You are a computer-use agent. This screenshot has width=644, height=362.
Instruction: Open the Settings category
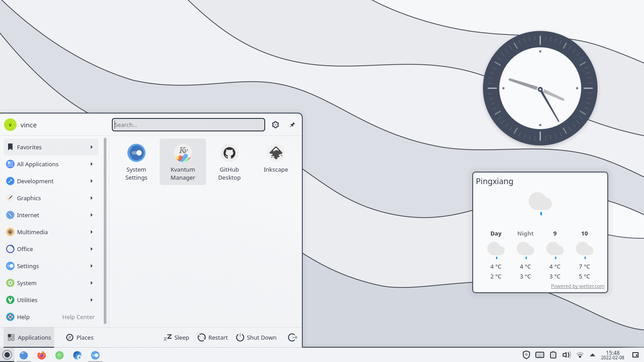51,266
